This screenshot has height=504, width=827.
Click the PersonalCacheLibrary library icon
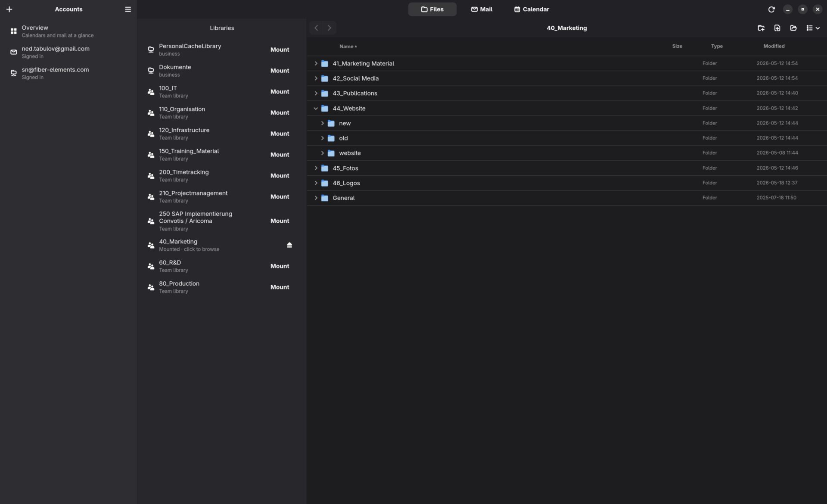(x=151, y=50)
